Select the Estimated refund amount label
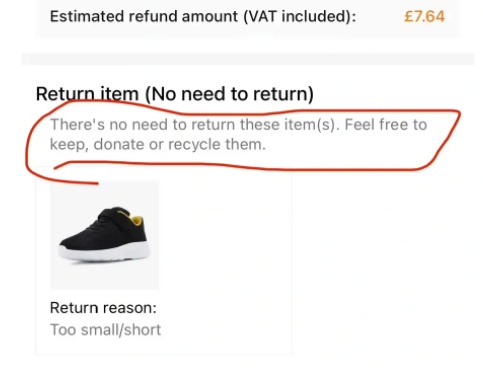The image size is (483, 369). [x=203, y=16]
